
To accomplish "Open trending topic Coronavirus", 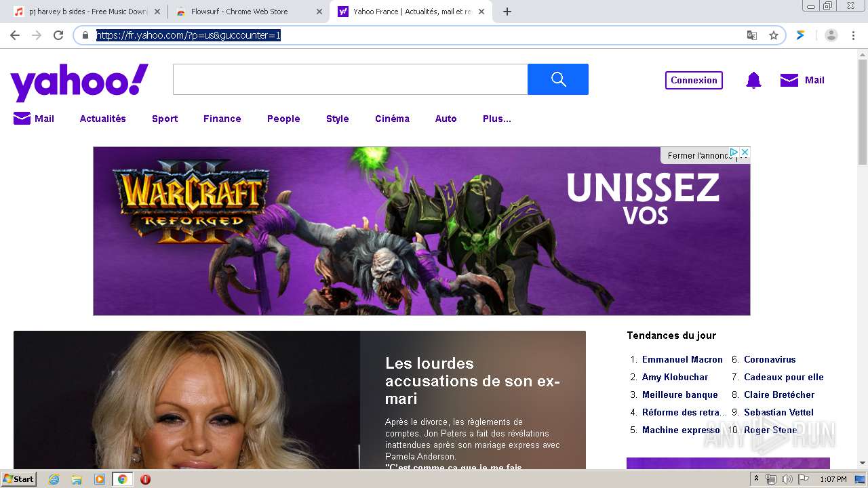I will pos(770,359).
